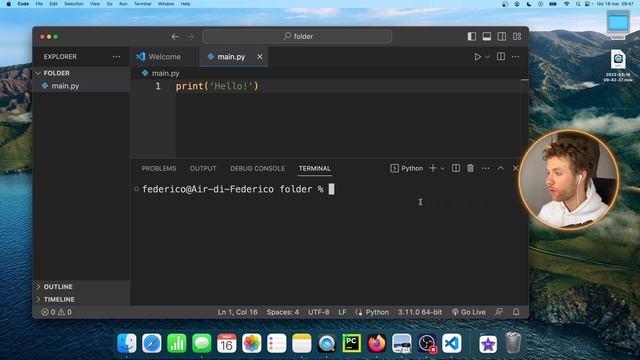
Task: Open main.py in the Explorer tree
Action: pyautogui.click(x=65, y=86)
